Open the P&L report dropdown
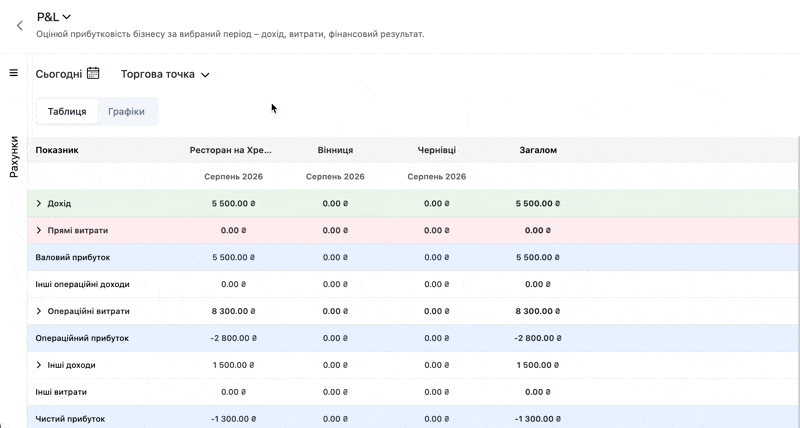This screenshot has width=800, height=428. (x=54, y=17)
